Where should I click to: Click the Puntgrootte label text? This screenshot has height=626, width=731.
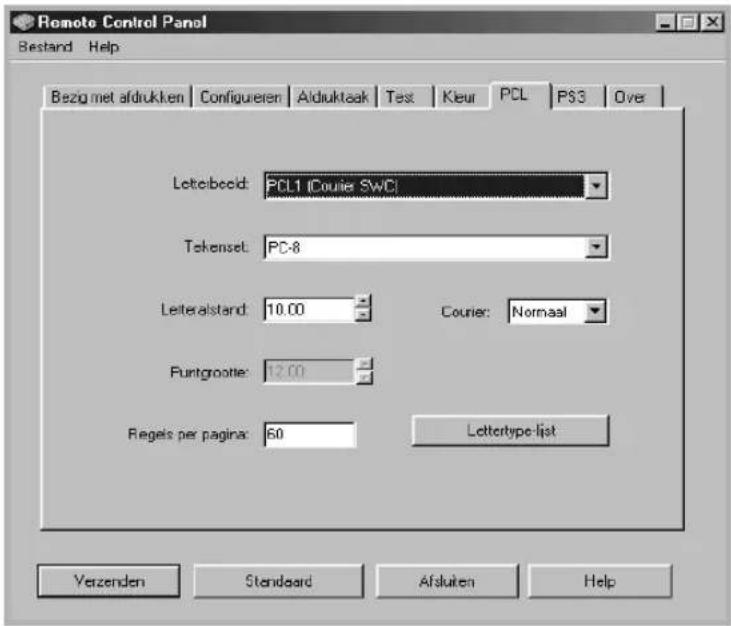209,372
